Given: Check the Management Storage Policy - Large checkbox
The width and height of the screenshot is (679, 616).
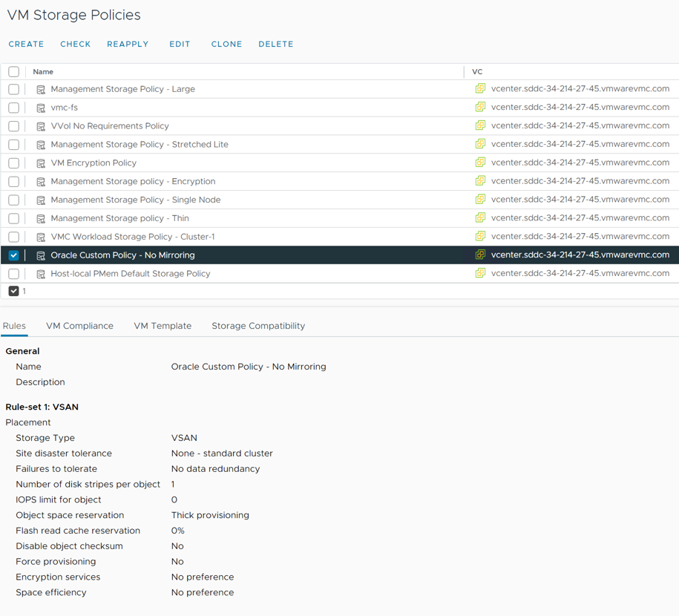Looking at the screenshot, I should pyautogui.click(x=14, y=89).
